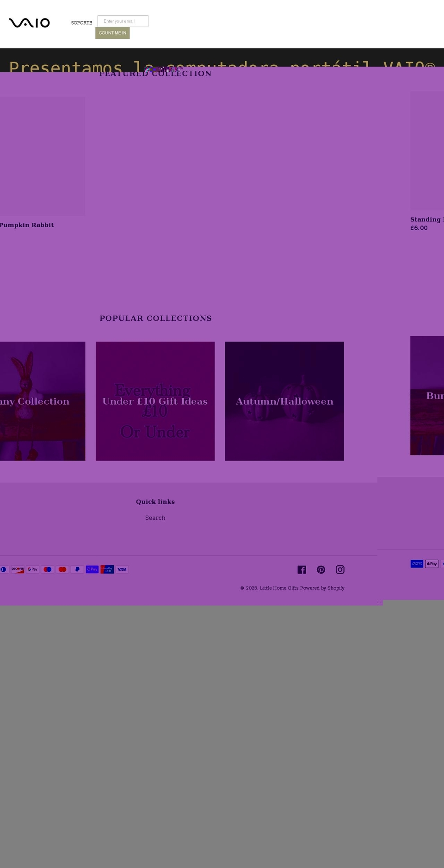Viewport: 444px width, 868px height.
Task: Open the SOPORTE menu item
Action: 81,23
